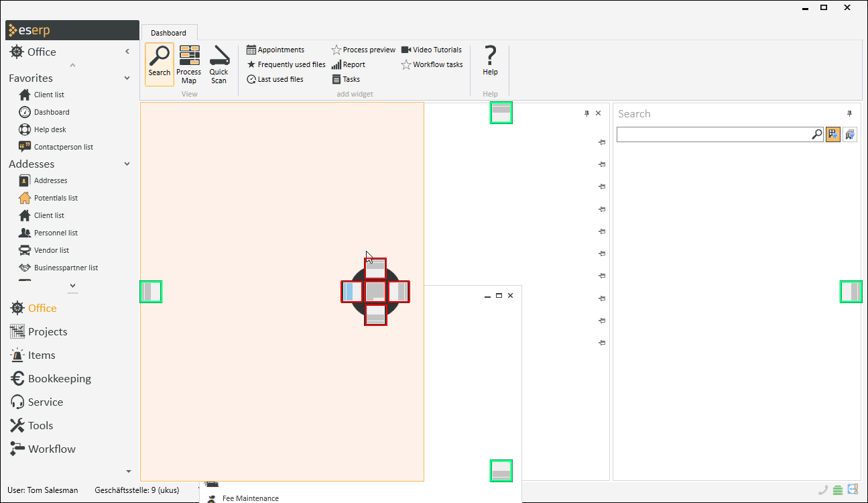This screenshot has width=868, height=503.
Task: Switch to the Office module
Action: pyautogui.click(x=34, y=309)
